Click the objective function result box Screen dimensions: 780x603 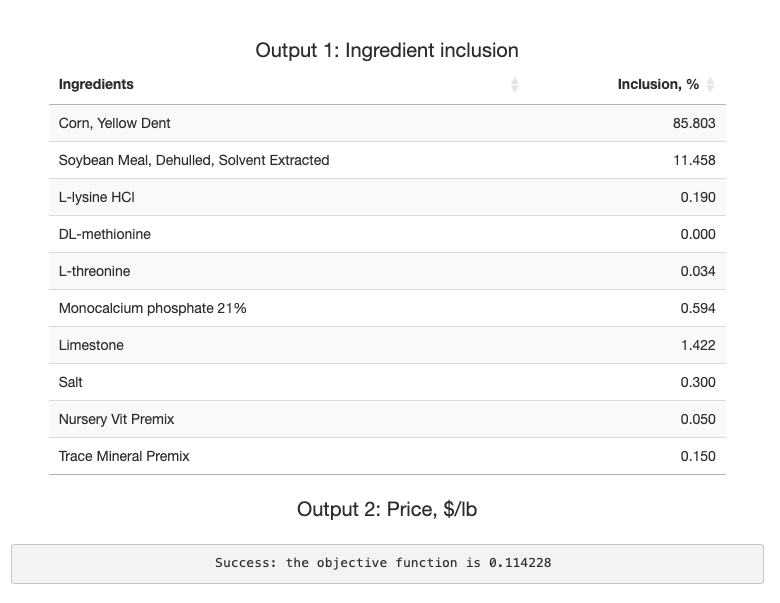tap(388, 564)
